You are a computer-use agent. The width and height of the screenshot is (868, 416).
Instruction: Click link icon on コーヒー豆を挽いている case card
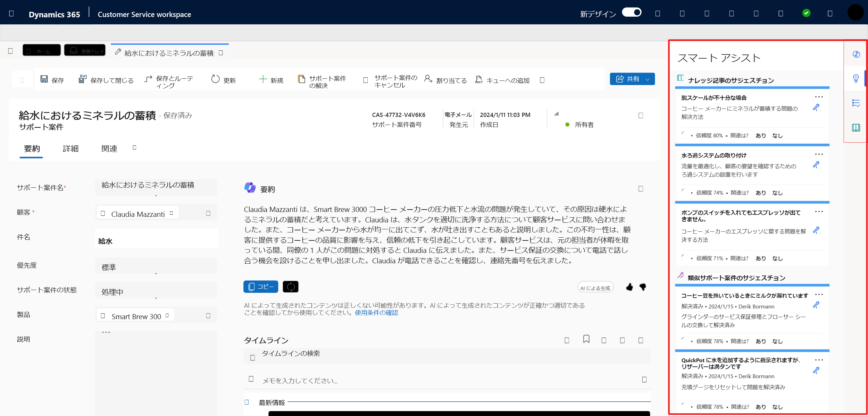click(816, 305)
